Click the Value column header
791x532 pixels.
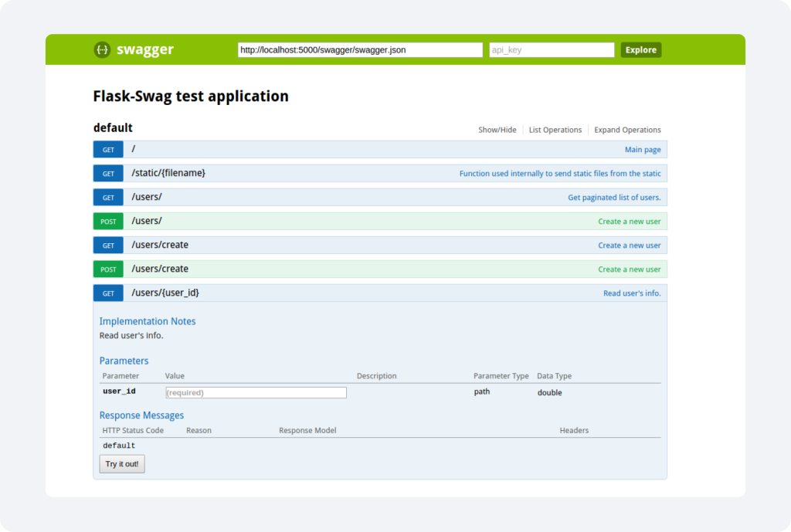pos(175,376)
